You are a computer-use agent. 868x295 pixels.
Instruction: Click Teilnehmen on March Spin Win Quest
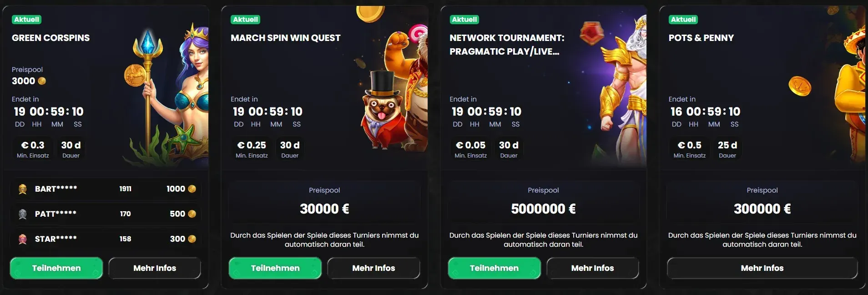(275, 268)
